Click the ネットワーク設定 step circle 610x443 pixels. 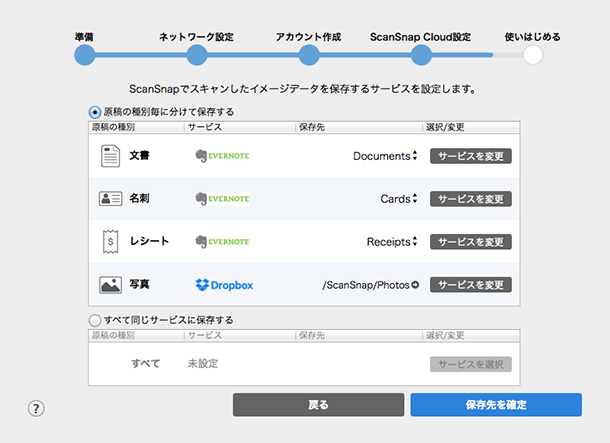[197, 55]
